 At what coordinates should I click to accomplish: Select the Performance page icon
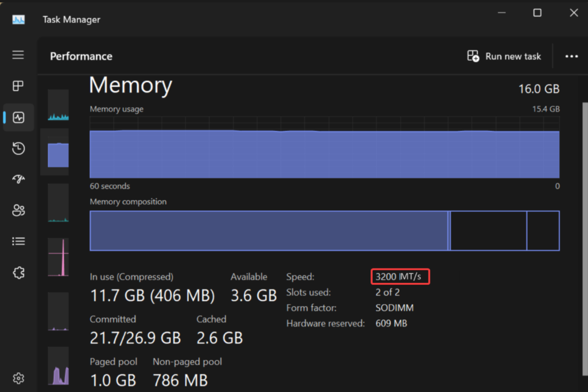(x=18, y=117)
